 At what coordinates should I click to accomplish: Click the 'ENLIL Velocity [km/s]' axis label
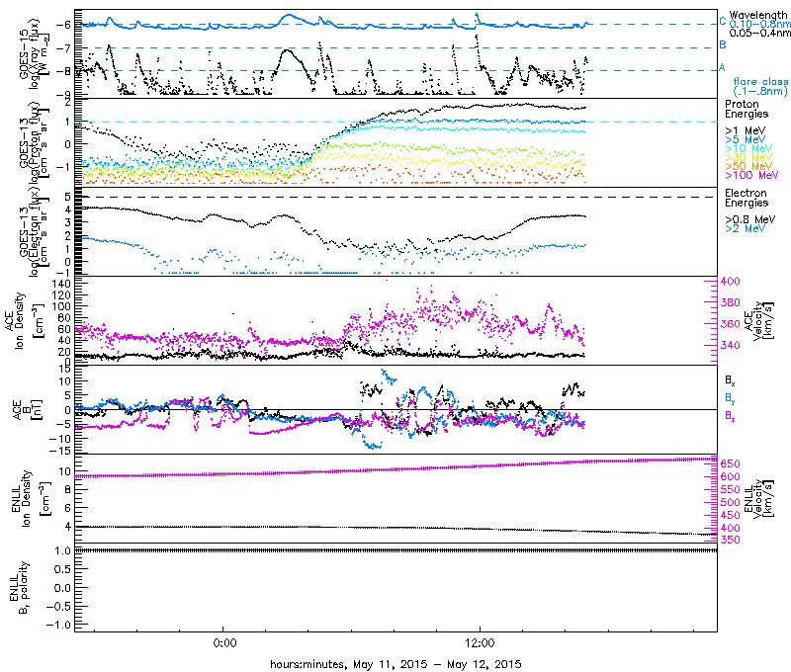(757, 499)
